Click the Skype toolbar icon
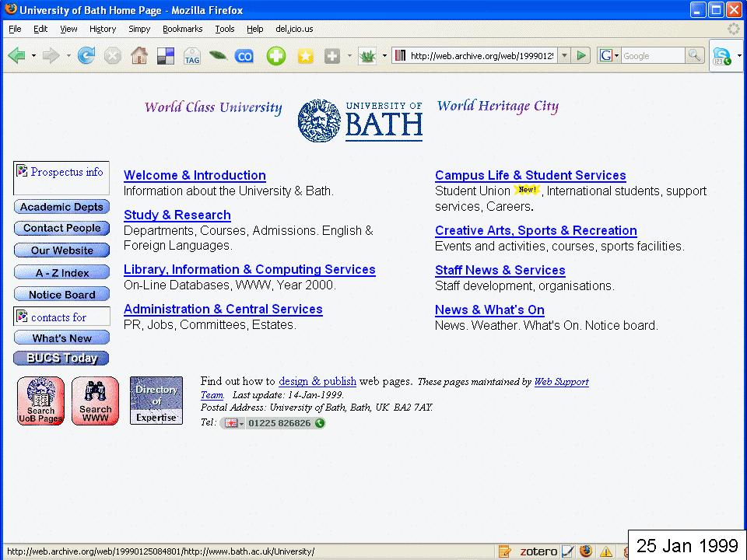747x560 pixels. (x=722, y=56)
